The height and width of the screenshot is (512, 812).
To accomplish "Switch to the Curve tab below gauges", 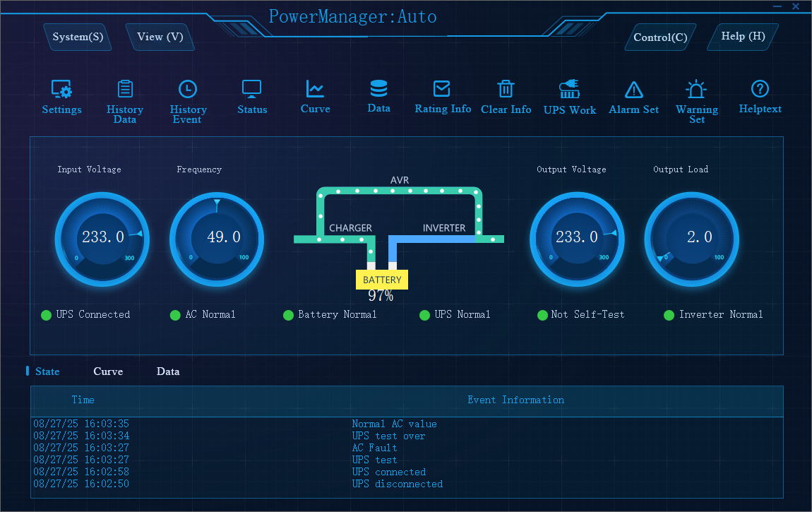I will (x=108, y=371).
